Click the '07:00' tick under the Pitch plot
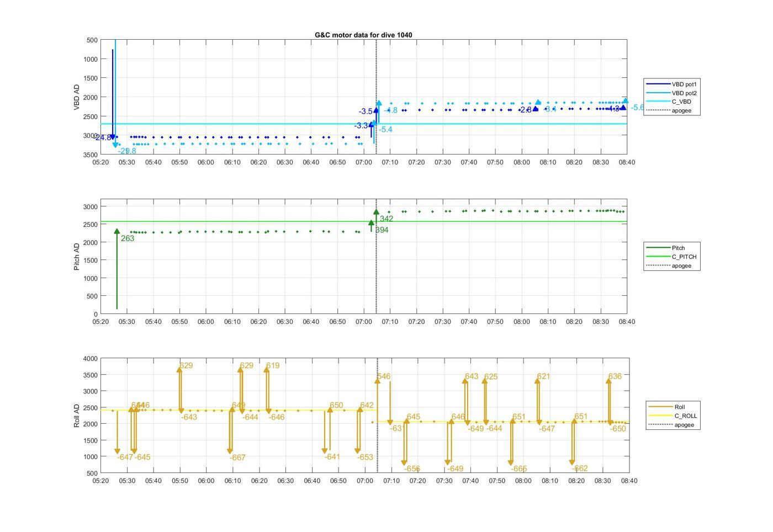This screenshot has height=532, width=773. (x=363, y=321)
